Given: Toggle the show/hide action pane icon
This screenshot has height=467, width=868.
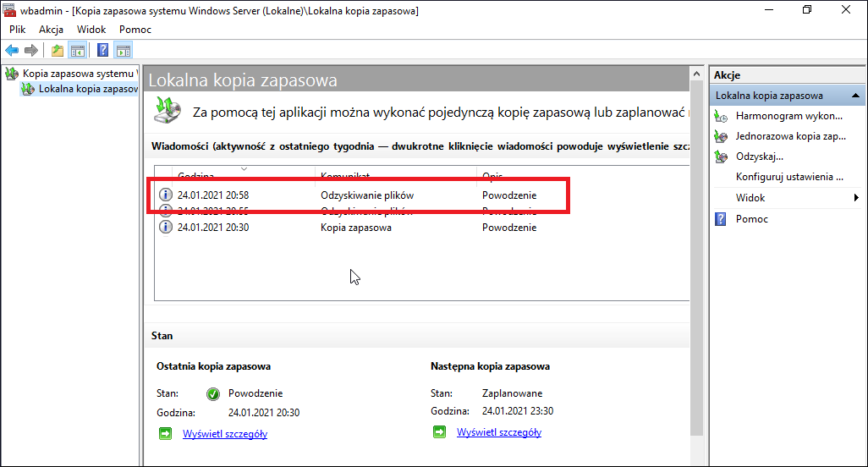Looking at the screenshot, I should pos(123,51).
